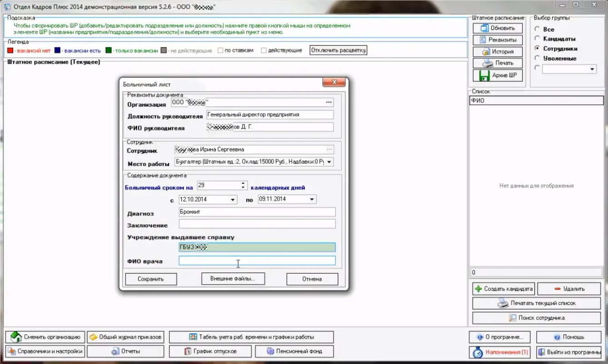Click table icon on Табель учета раб. времени

tap(193, 337)
